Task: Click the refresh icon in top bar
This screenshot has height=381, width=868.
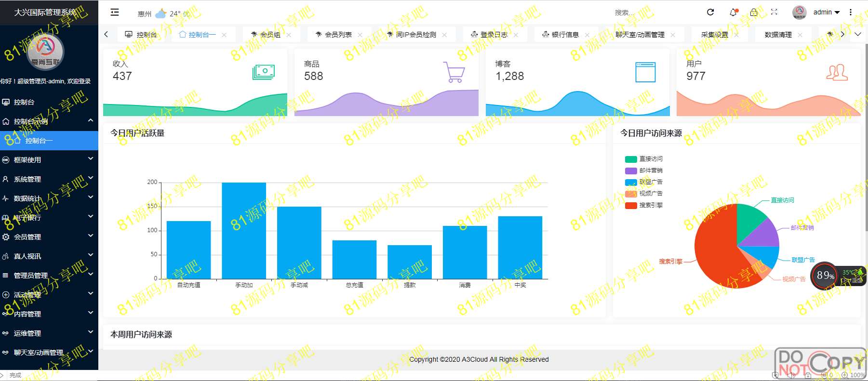Action: click(710, 13)
